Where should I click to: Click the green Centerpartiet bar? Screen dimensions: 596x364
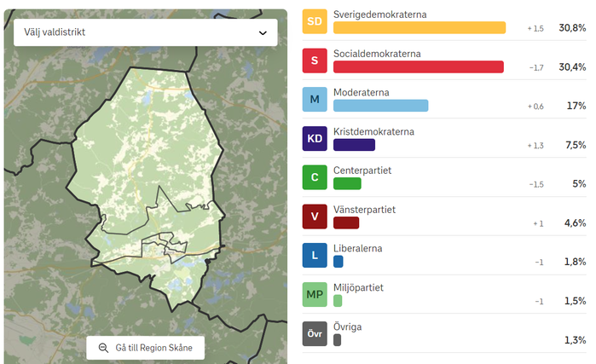click(x=347, y=183)
